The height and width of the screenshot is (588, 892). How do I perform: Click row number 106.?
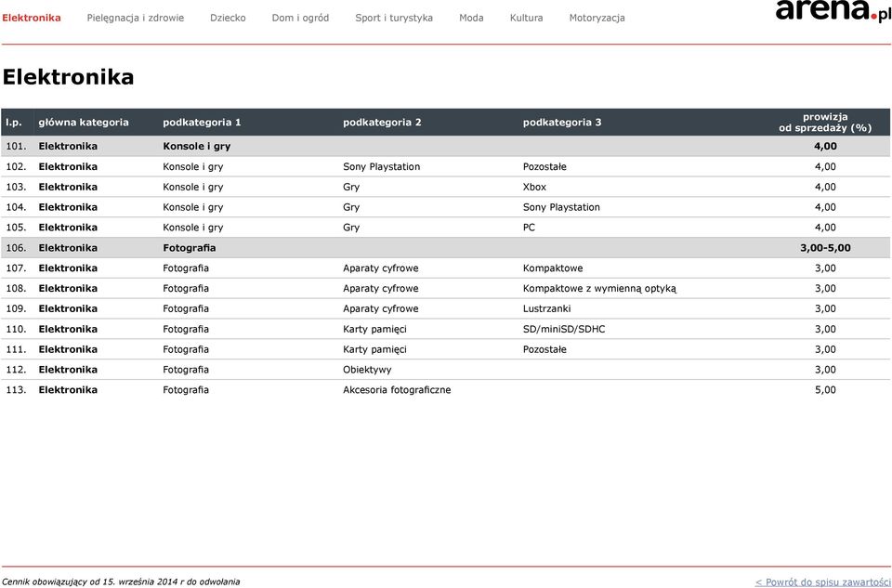[x=16, y=248]
